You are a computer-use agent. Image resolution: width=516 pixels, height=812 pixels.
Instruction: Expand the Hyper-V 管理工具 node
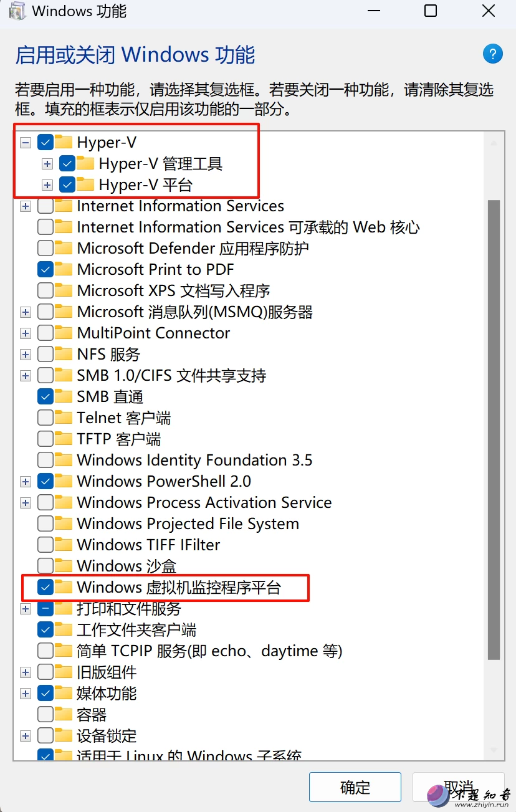pyautogui.click(x=47, y=164)
